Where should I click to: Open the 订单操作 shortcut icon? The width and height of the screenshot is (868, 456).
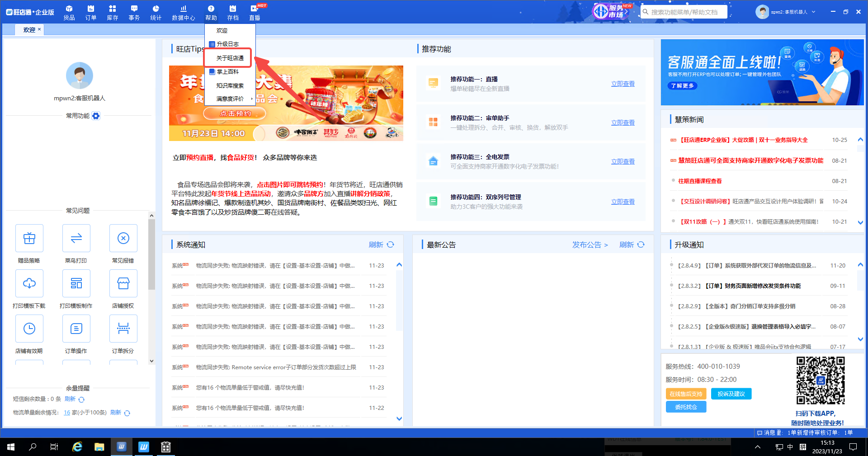click(x=76, y=329)
